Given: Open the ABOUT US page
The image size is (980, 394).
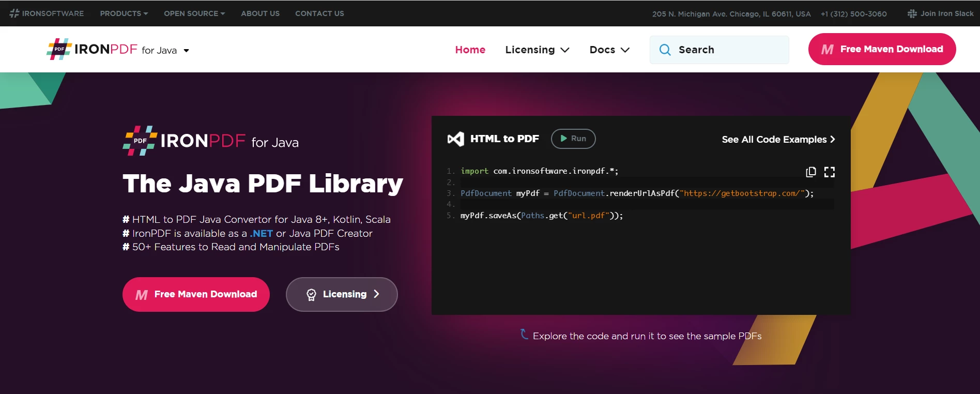Looking at the screenshot, I should point(260,13).
